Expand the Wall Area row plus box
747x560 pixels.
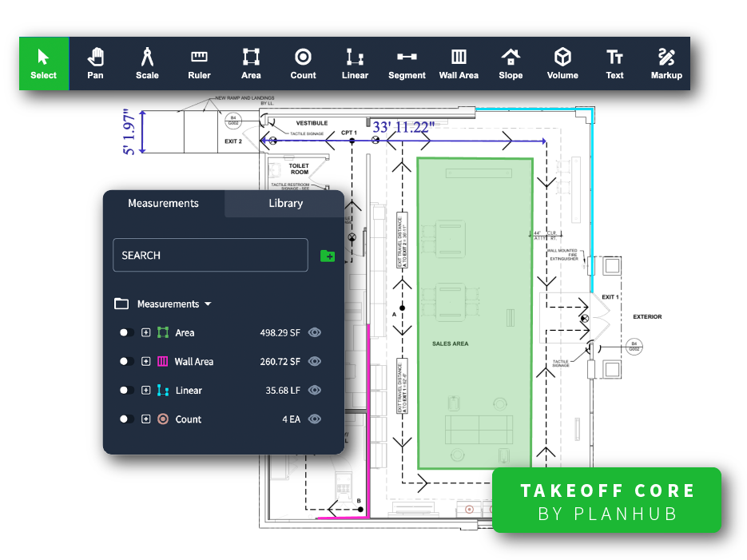pos(145,361)
